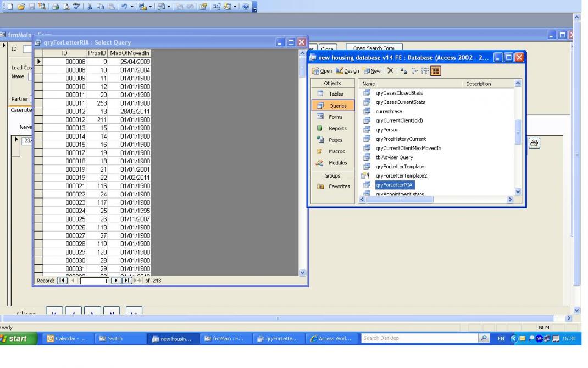The image size is (588, 368).
Task: Expand the OfficeLinks dropdown arrow
Action: pyautogui.click(x=151, y=7)
